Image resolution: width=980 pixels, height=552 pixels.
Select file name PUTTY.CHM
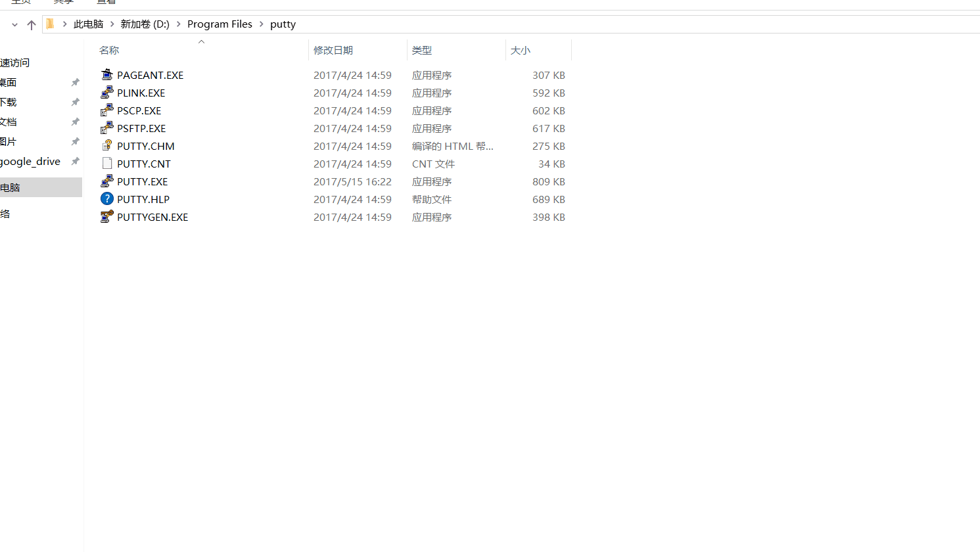(x=146, y=146)
